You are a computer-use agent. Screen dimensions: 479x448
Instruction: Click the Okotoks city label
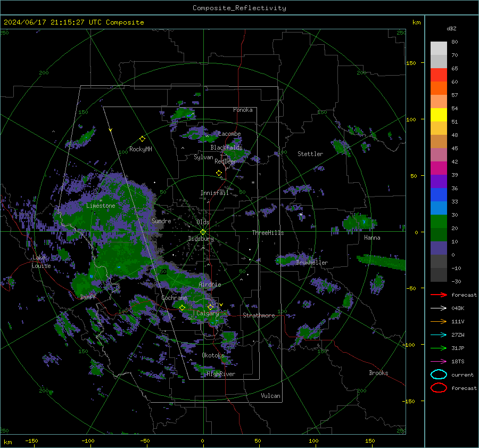tap(213, 355)
